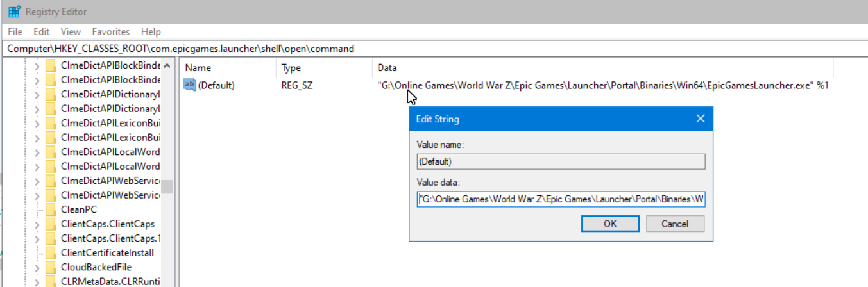Open the File menu

tap(15, 31)
